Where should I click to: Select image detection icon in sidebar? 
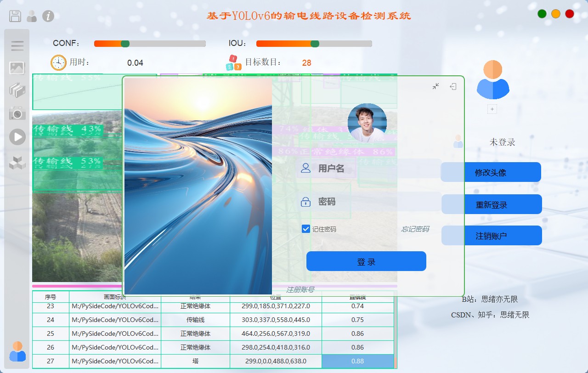tap(17, 68)
